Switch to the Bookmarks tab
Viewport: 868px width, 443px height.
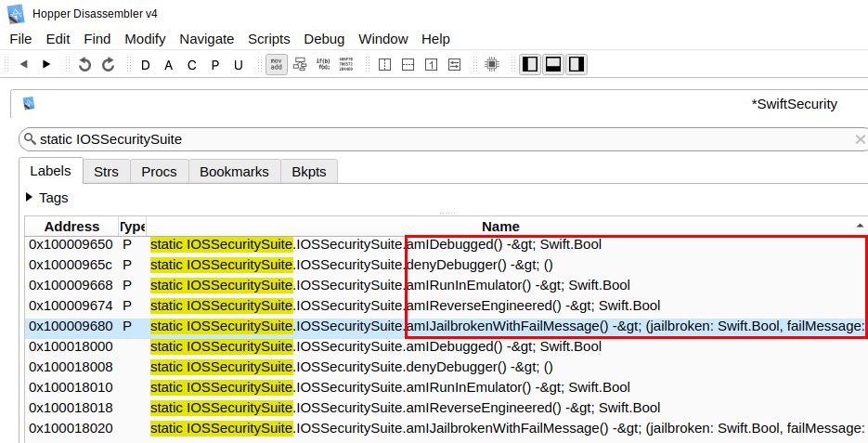coord(234,172)
